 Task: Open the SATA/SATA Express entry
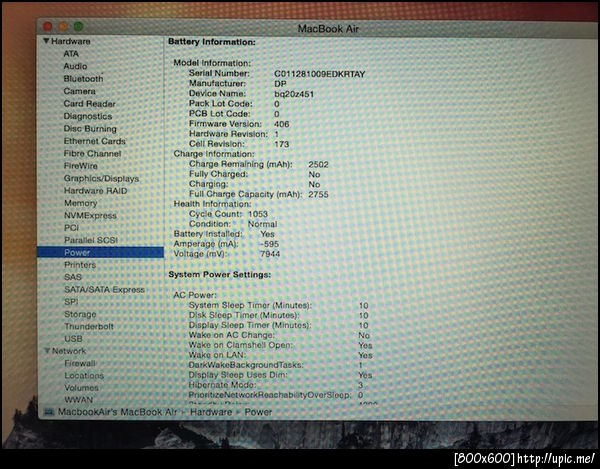click(104, 290)
